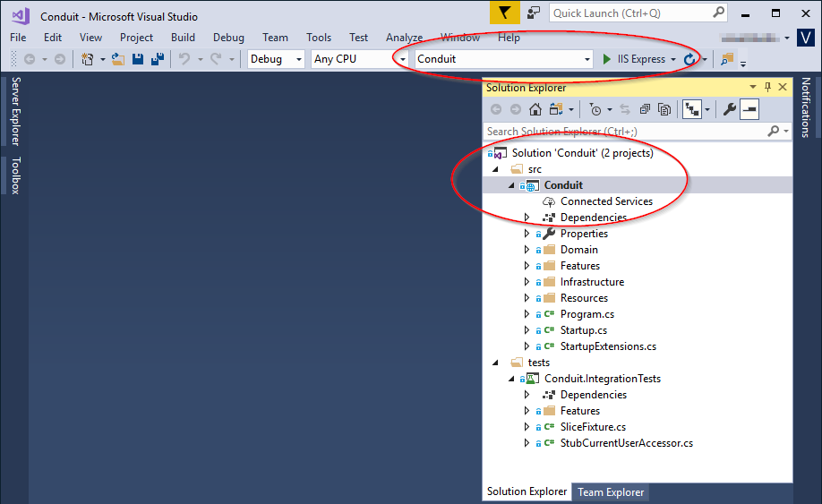Open the Toolbox side tab
822x504 pixels.
pos(16,175)
